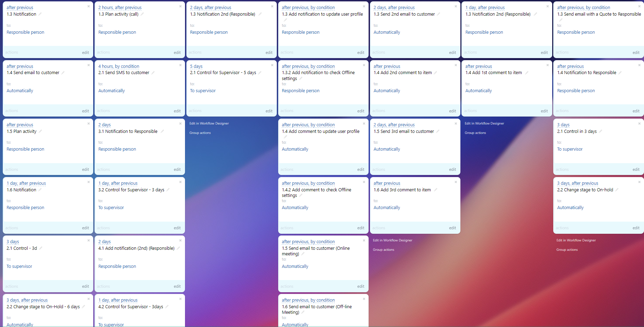Rename "1.5 Plan activity" using its pencil icon

pyautogui.click(x=40, y=131)
